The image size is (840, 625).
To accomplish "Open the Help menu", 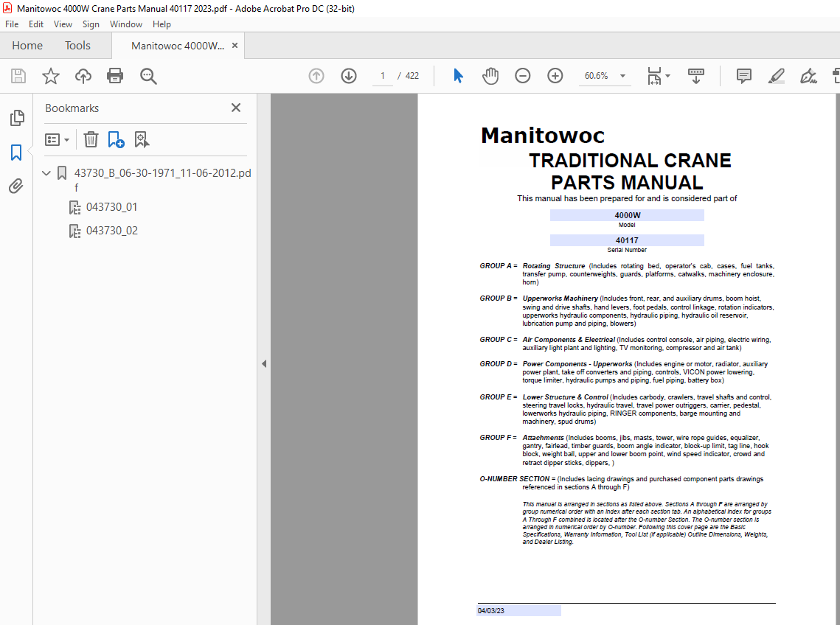I will click(162, 24).
